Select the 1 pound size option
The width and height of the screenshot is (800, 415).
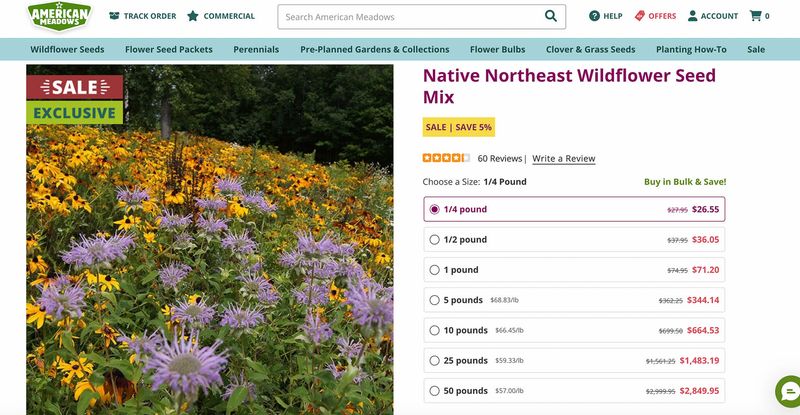point(574,270)
